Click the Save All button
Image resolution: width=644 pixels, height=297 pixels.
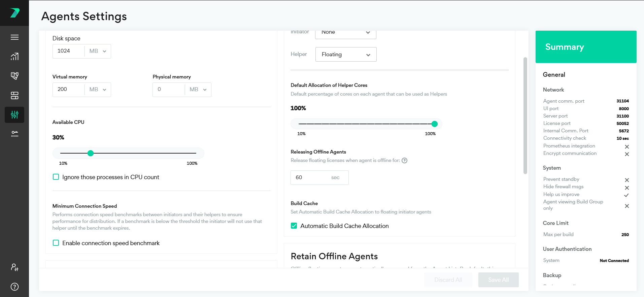click(x=498, y=280)
